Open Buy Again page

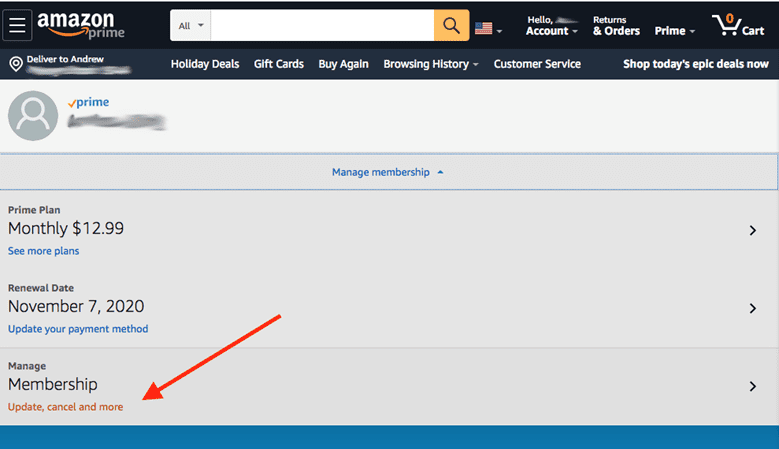343,64
